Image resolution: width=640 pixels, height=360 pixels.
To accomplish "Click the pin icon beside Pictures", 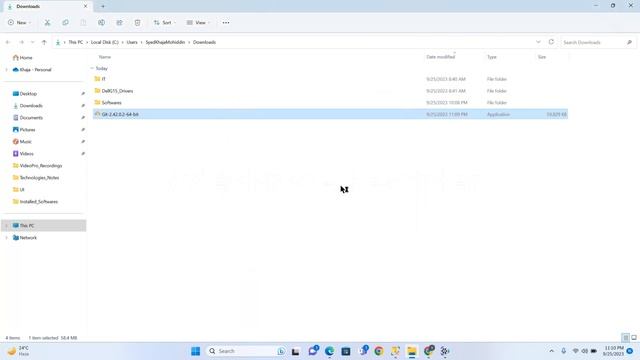I will [83, 130].
